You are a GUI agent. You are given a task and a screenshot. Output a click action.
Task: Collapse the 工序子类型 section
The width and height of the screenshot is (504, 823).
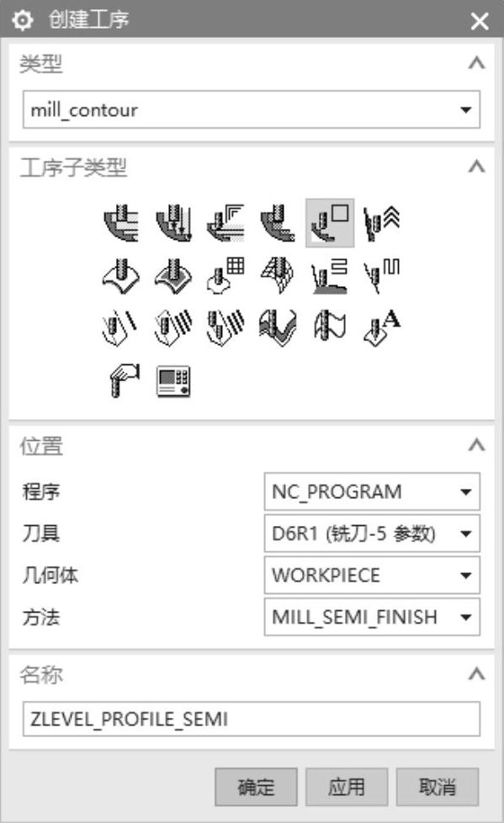coord(476,167)
